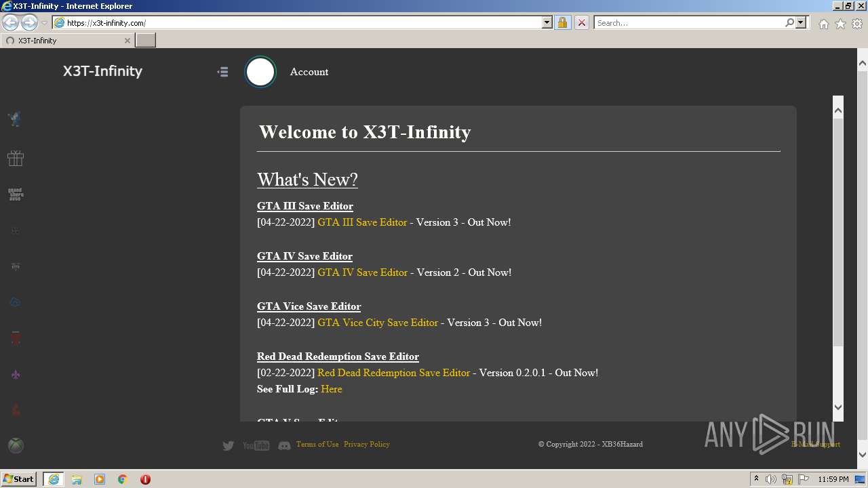
Task: Open the Grand Theft Auto sidebar icon
Action: (16, 195)
